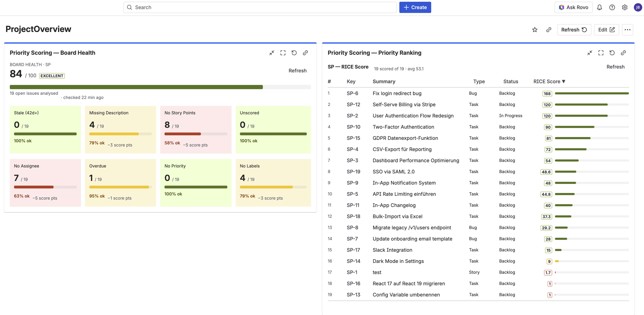
Task: Copy the dashboard link via chain icon
Action: pyautogui.click(x=549, y=30)
